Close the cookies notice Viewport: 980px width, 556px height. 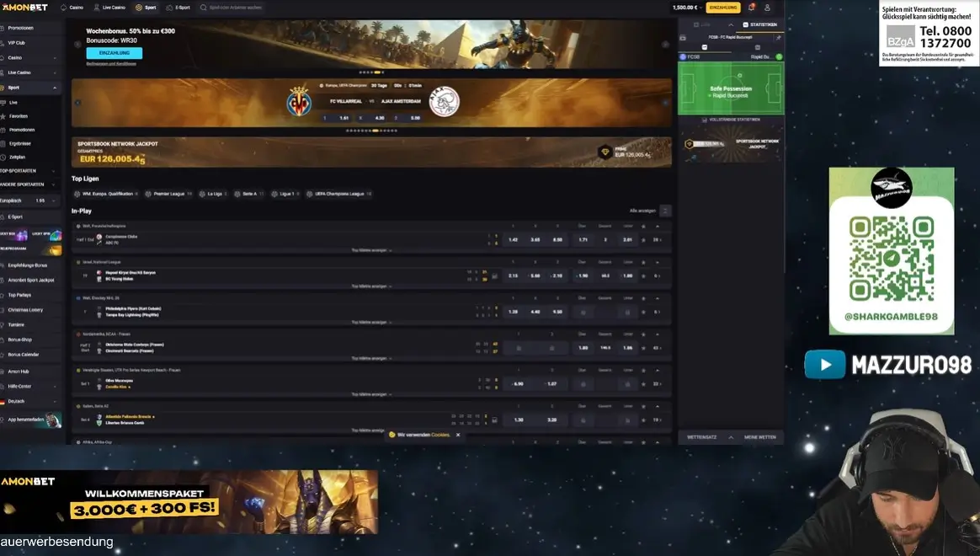point(458,435)
